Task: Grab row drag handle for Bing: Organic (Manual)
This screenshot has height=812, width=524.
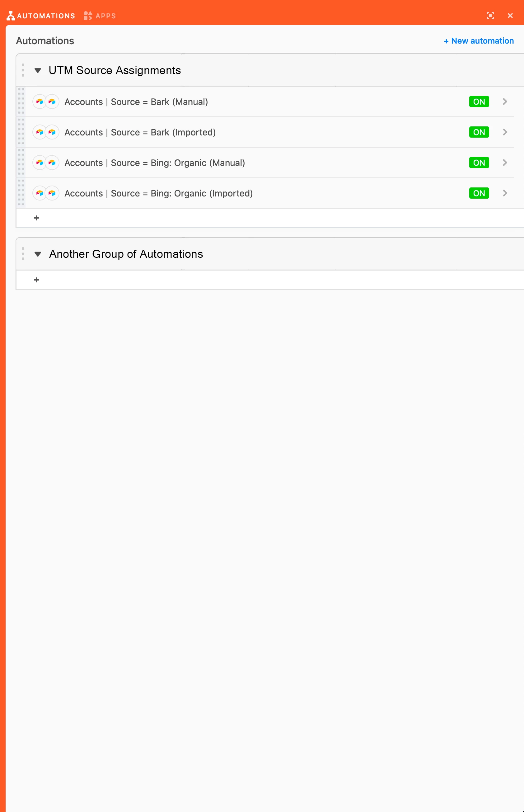Action: point(21,162)
